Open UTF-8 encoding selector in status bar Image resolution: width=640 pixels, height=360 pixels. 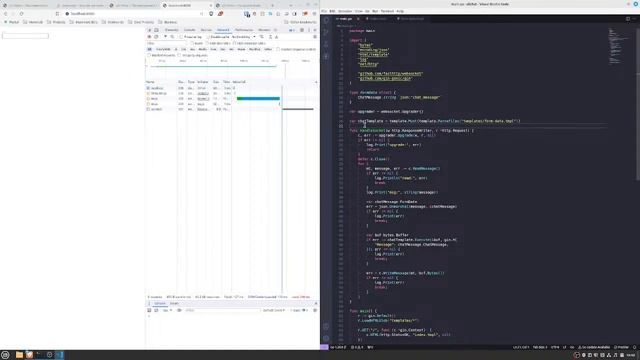click(x=555, y=347)
